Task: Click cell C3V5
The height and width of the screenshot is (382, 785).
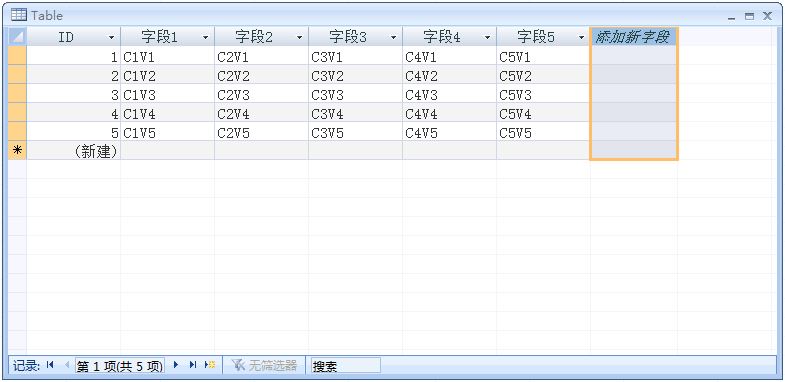Action: point(355,132)
